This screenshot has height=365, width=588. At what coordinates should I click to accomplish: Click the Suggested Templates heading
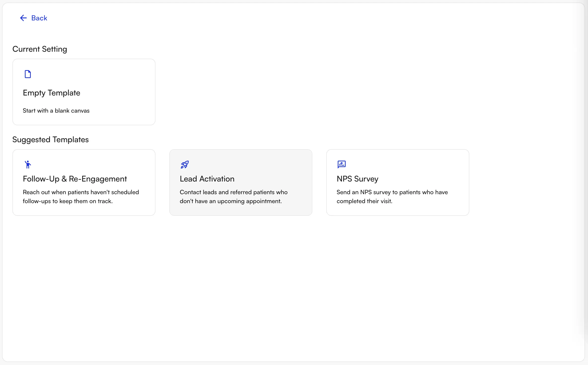tap(50, 139)
